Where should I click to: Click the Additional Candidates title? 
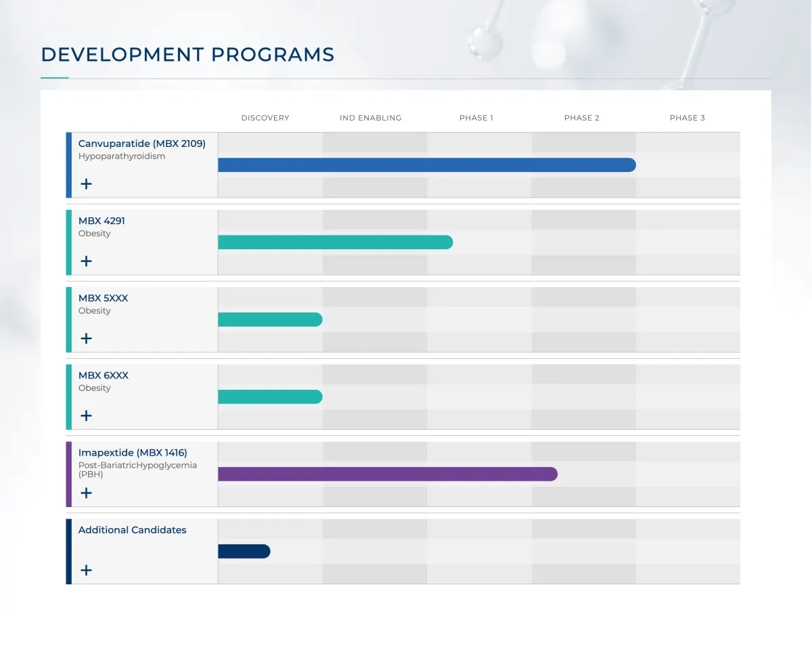point(132,529)
